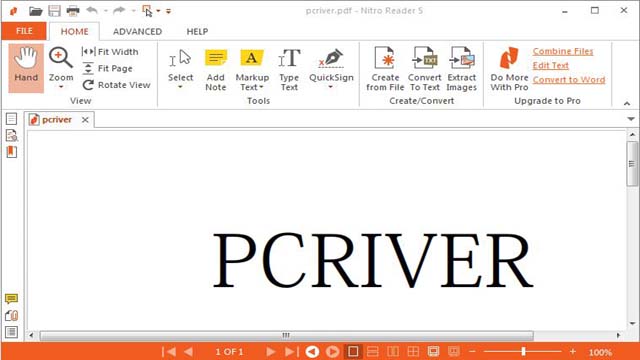Click the horizontal scrollbar thumb
This screenshot has width=640, height=360.
coord(287,336)
